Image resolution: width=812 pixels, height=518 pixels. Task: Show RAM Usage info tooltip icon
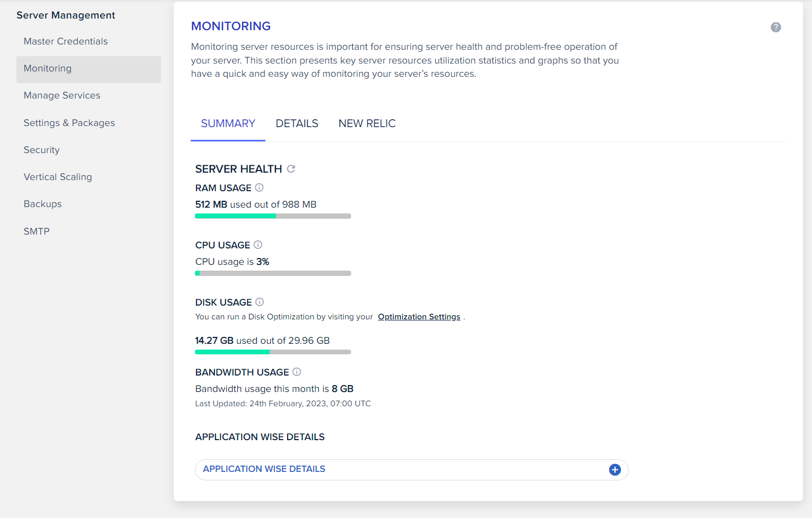(x=259, y=187)
